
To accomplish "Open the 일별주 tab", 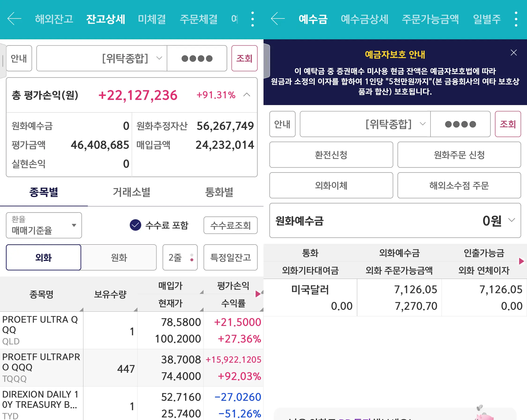I will coord(487,19).
